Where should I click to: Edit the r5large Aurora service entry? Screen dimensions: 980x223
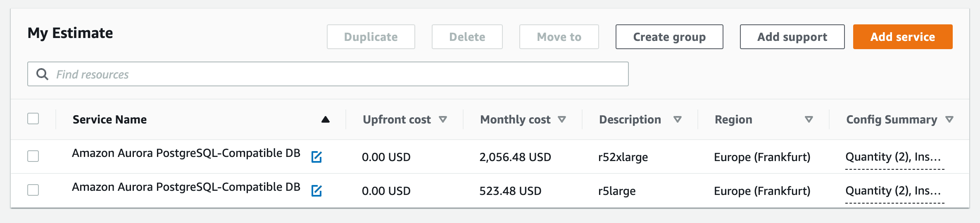pos(316,191)
